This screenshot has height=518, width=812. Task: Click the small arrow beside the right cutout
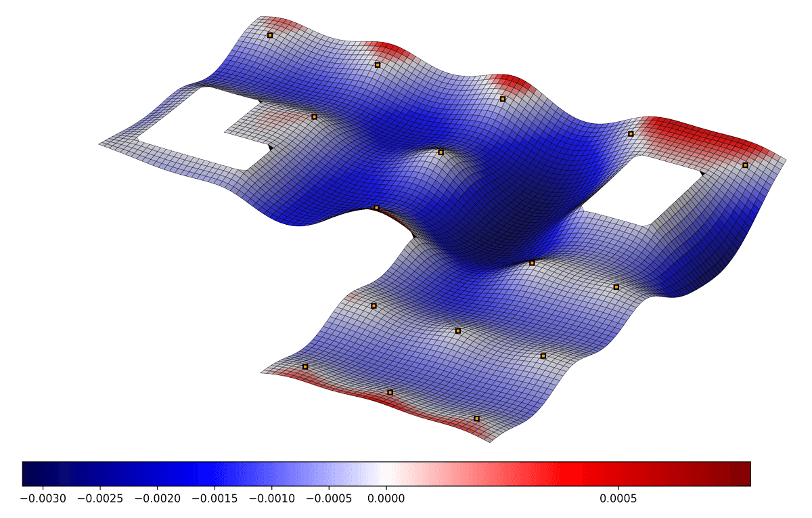[x=702, y=173]
